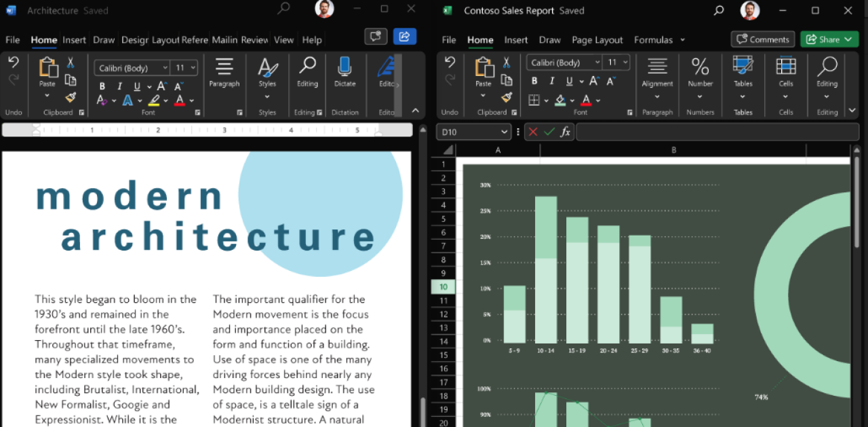868x427 pixels.
Task: Click the Name Box showing D10
Action: (473, 132)
